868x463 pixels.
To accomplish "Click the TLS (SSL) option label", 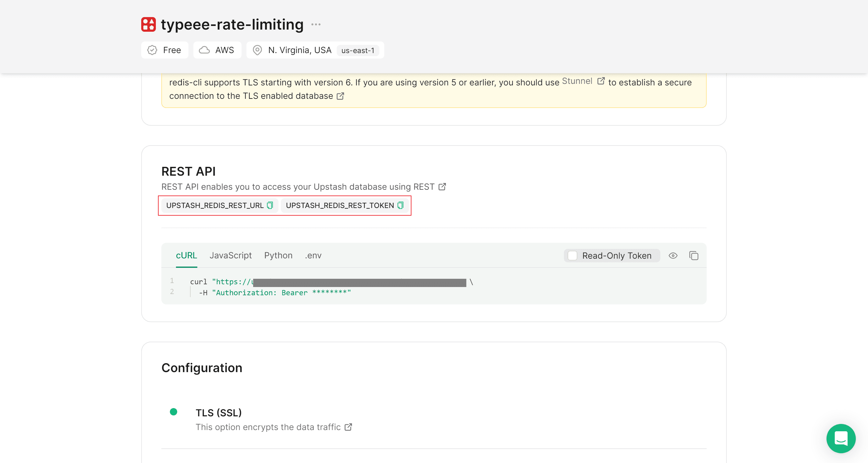I will (218, 413).
